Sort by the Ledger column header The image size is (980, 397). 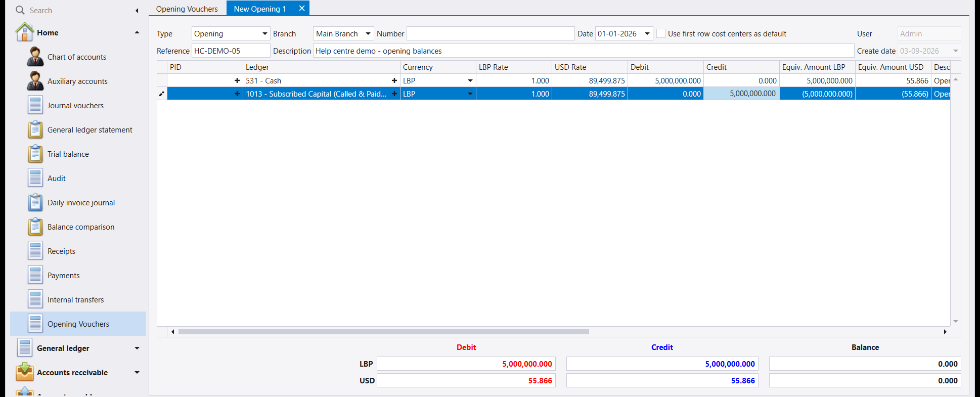(x=322, y=67)
